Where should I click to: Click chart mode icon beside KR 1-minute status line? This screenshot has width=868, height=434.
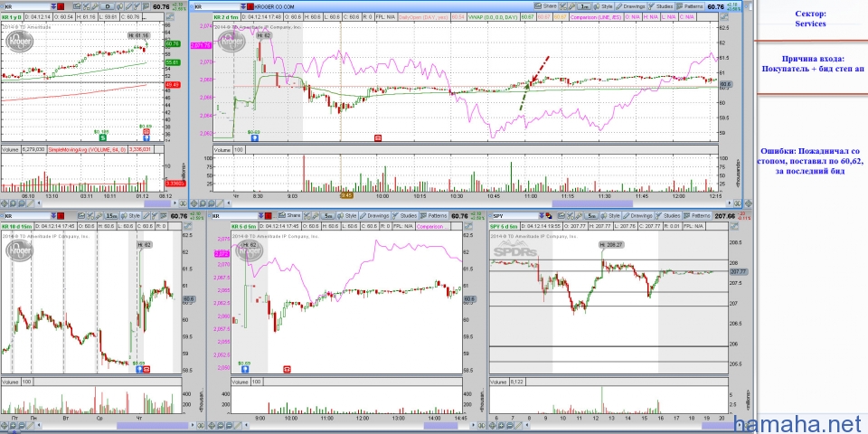pyautogui.click(x=723, y=17)
